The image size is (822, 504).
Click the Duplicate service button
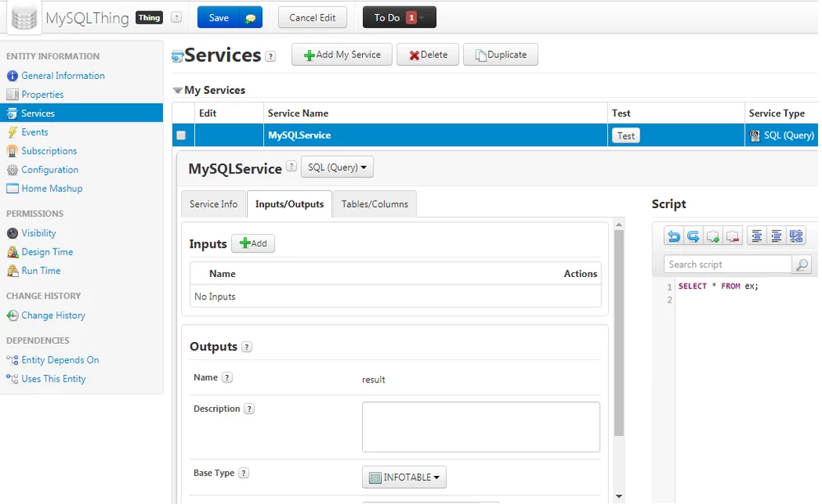coord(500,54)
